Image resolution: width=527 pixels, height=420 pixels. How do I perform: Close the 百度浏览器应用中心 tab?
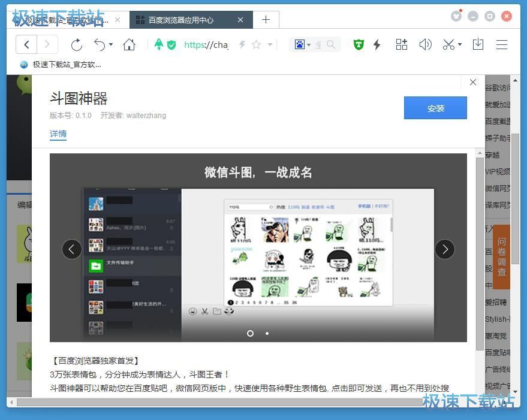240,20
